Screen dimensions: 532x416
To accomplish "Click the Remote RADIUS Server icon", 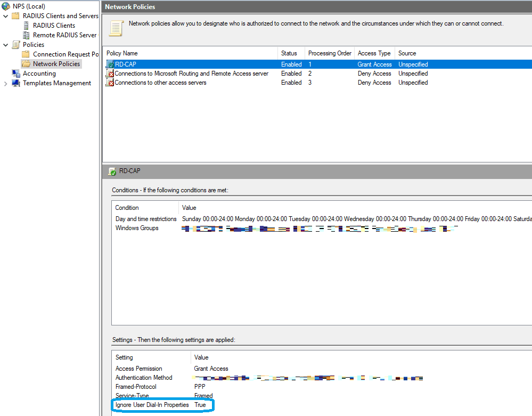I will click(x=26, y=35).
